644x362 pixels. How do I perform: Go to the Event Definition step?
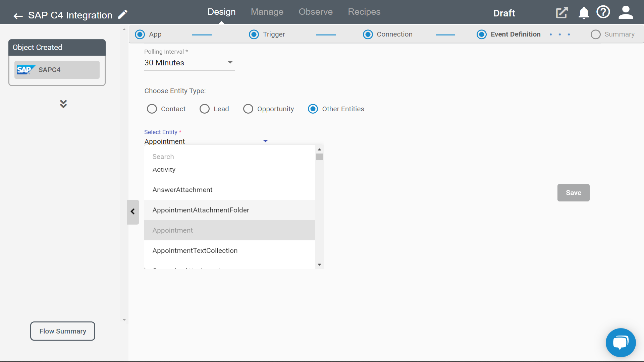click(x=508, y=34)
